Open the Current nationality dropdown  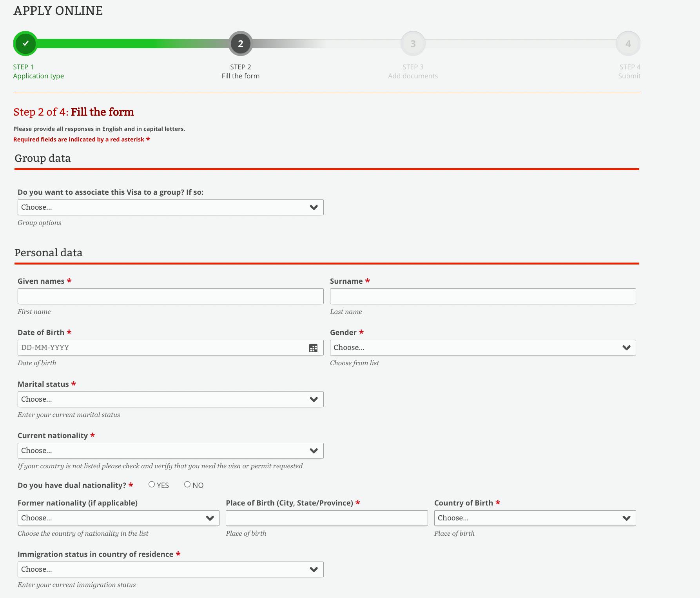coord(170,451)
